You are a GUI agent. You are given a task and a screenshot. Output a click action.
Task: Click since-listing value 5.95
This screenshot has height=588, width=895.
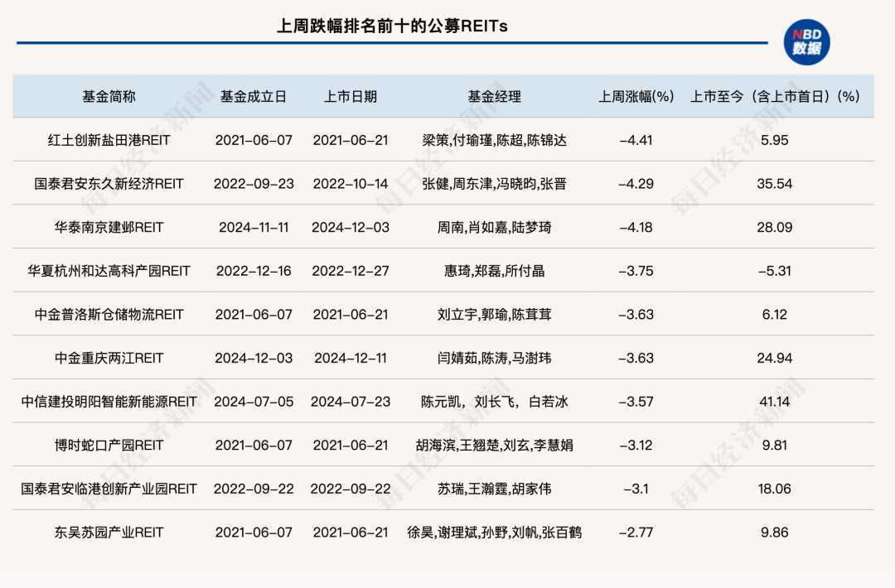tap(775, 140)
